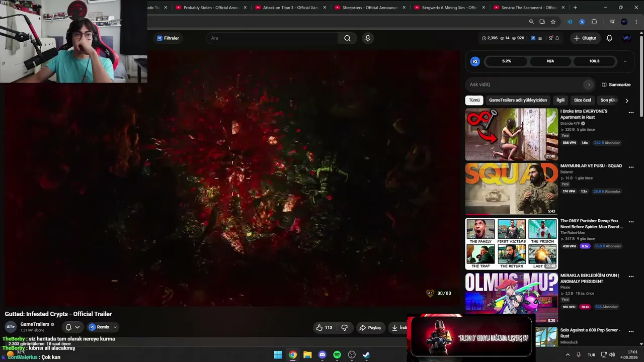Viewport: 644px width, 362px height.
Task: Open MAYMUNLAR VE PUSU - SQUAD video title
Action: 591,166
